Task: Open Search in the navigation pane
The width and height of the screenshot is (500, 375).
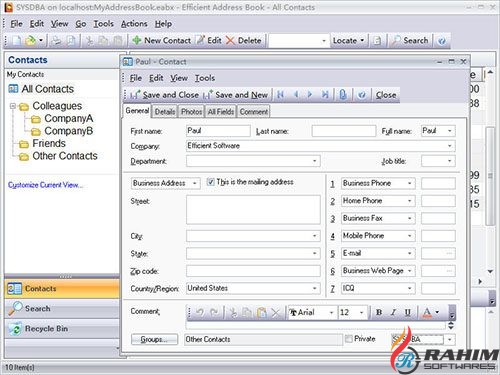Action: pos(62,309)
